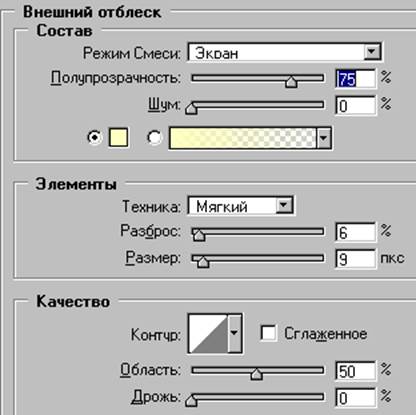Click the Полупрозрачность slider thumb
Screen dimensions: 416x415
(x=291, y=82)
